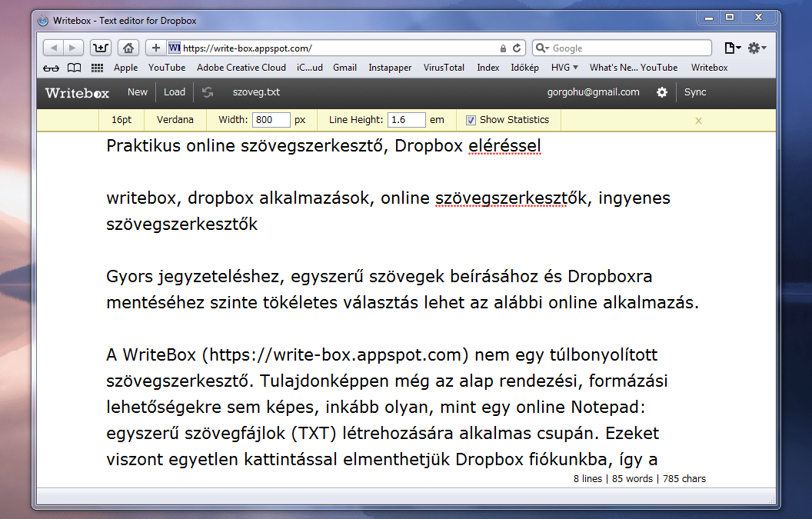Click the text "(https://write-box.appspot.com)"

pyautogui.click(x=335, y=354)
